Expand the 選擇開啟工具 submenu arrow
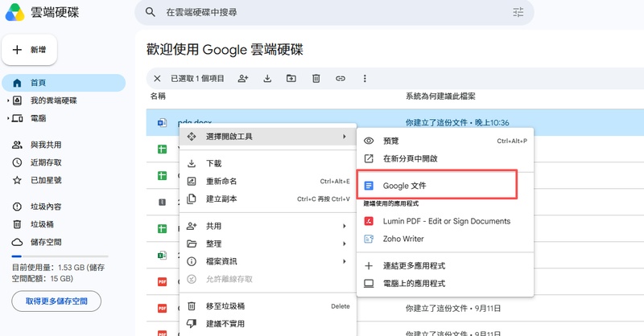 (x=345, y=136)
